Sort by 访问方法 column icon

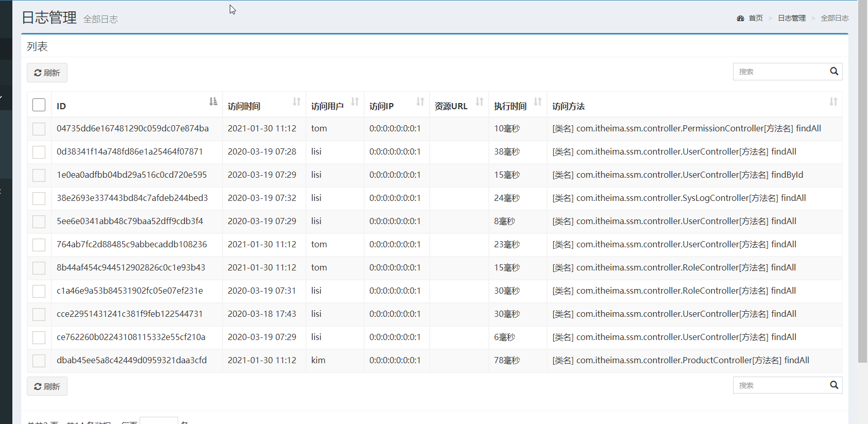833,101
